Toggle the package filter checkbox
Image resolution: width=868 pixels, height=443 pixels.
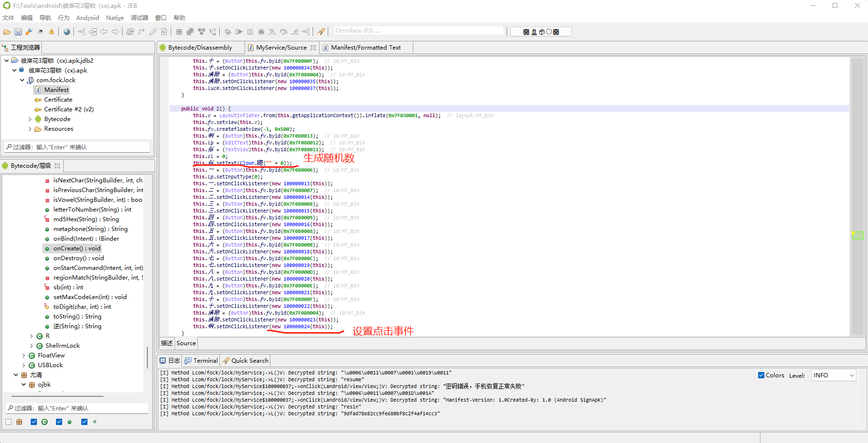[x=9, y=422]
